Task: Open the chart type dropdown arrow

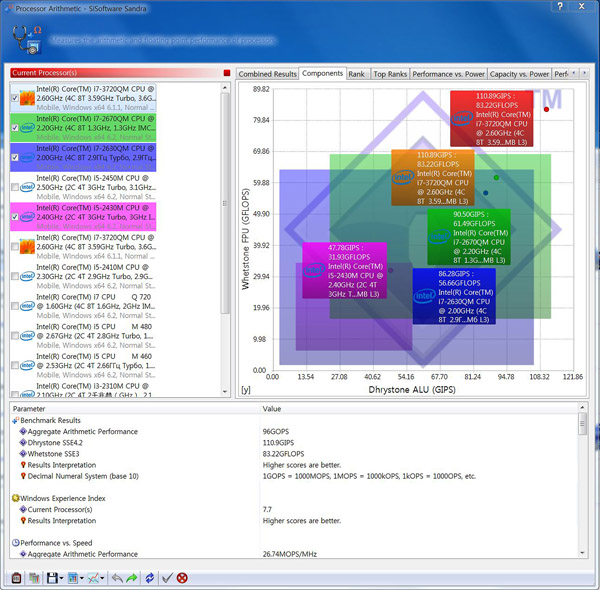Action: [x=82, y=578]
